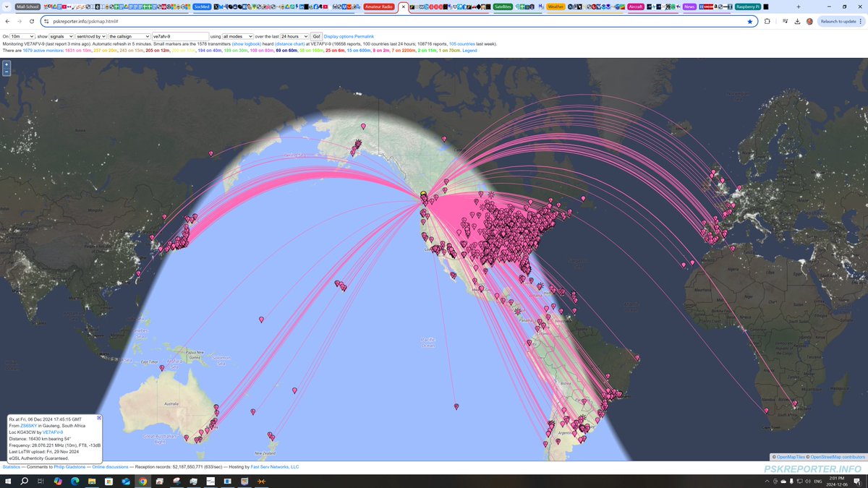Open Chrome downloads icon
868x488 pixels.
point(797,22)
